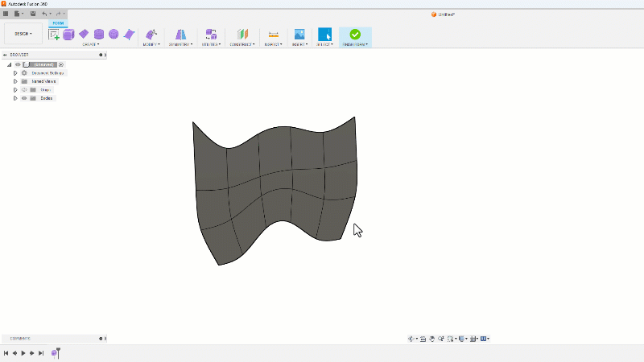
Task: Switch to the Form tab
Action: tap(58, 23)
